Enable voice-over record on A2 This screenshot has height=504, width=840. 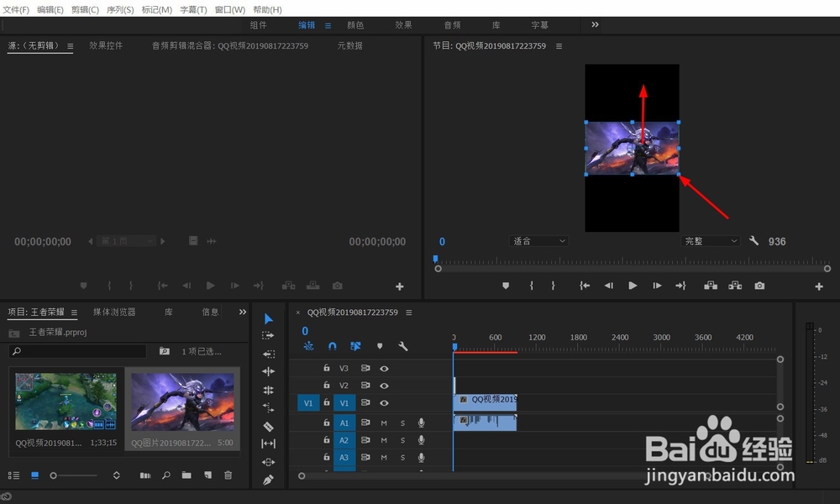click(422, 440)
